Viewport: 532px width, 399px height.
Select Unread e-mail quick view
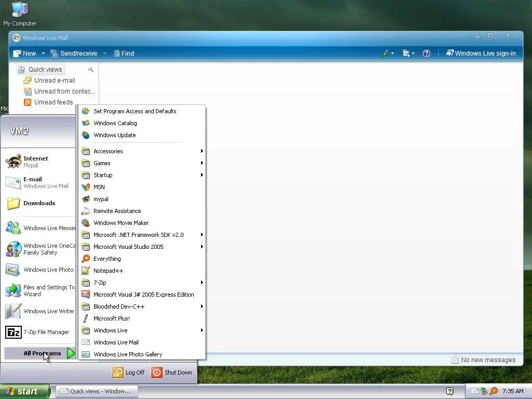[49, 81]
